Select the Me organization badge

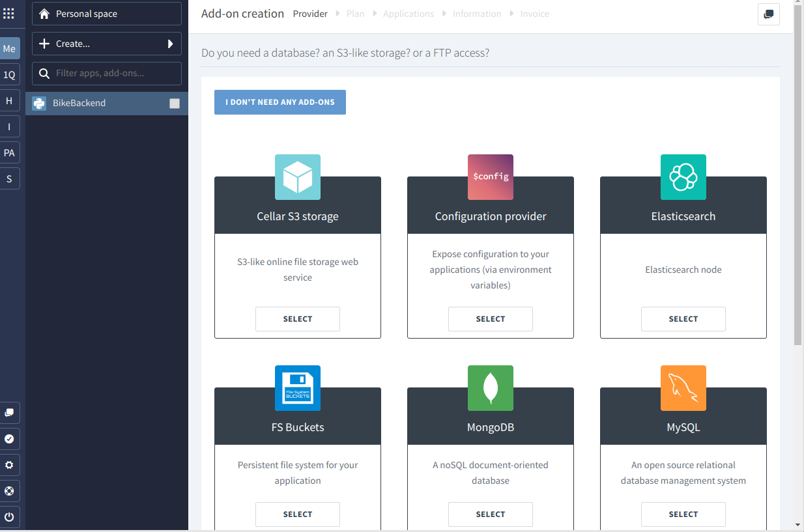(9, 49)
